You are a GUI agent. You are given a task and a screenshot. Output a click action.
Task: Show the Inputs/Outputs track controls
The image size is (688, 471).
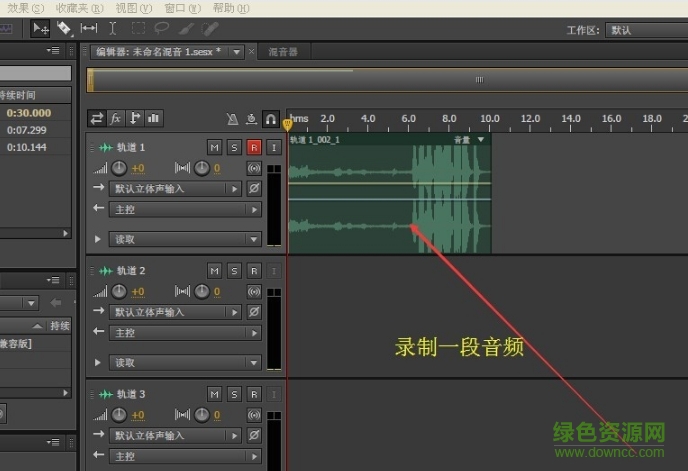[x=97, y=118]
